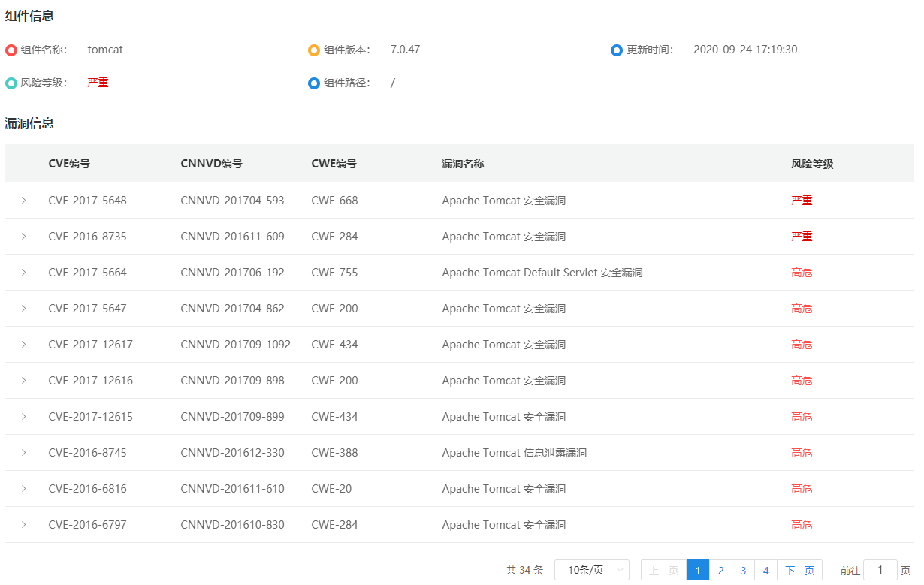
Task: Expand the CVE-2016-8745 row
Action: click(24, 453)
